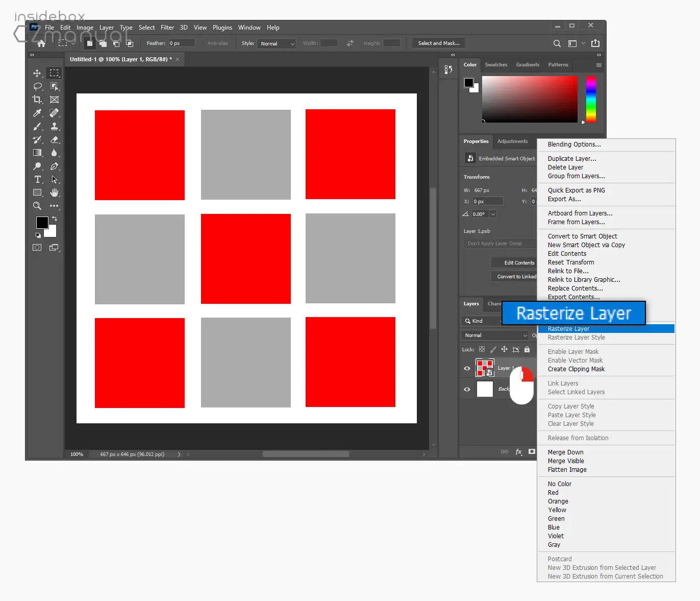Screen dimensions: 700x601
Task: Select the Eyedropper tool
Action: tap(37, 113)
